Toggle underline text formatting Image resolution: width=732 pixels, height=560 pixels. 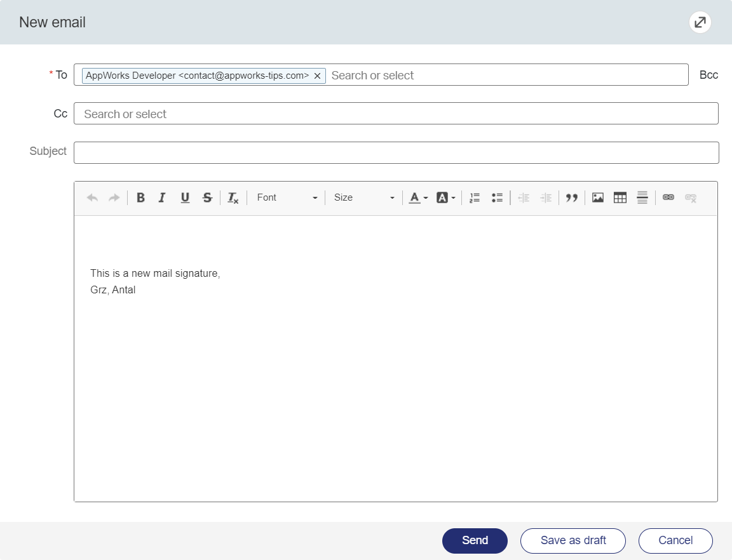coord(185,197)
